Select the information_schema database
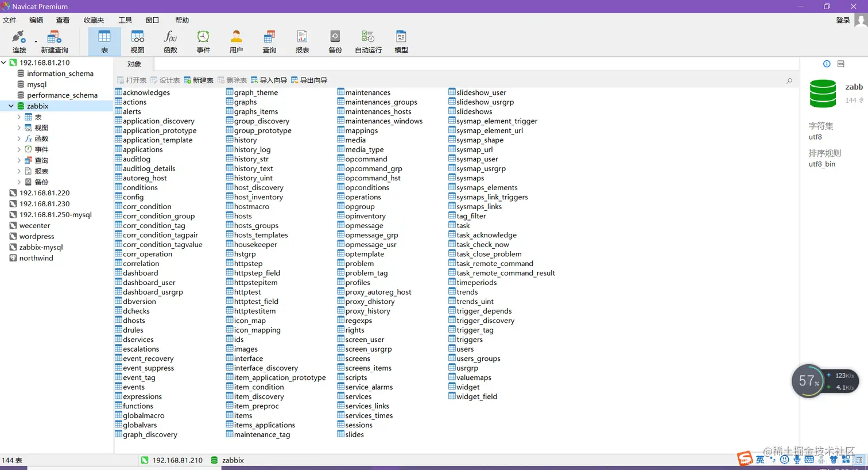Screen dimensions: 868x470 (x=60, y=74)
